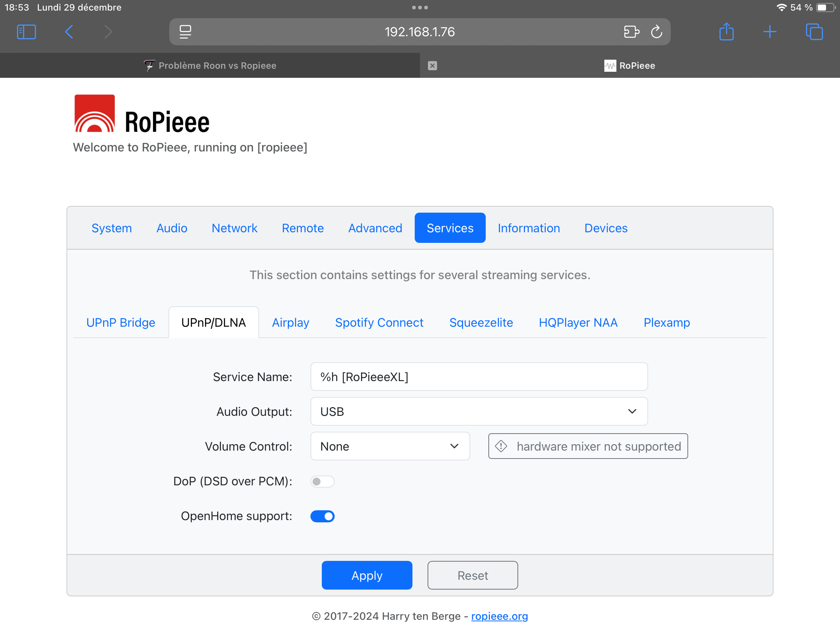Image resolution: width=840 pixels, height=630 pixels.
Task: Open the Volume Control dropdown
Action: tap(390, 446)
